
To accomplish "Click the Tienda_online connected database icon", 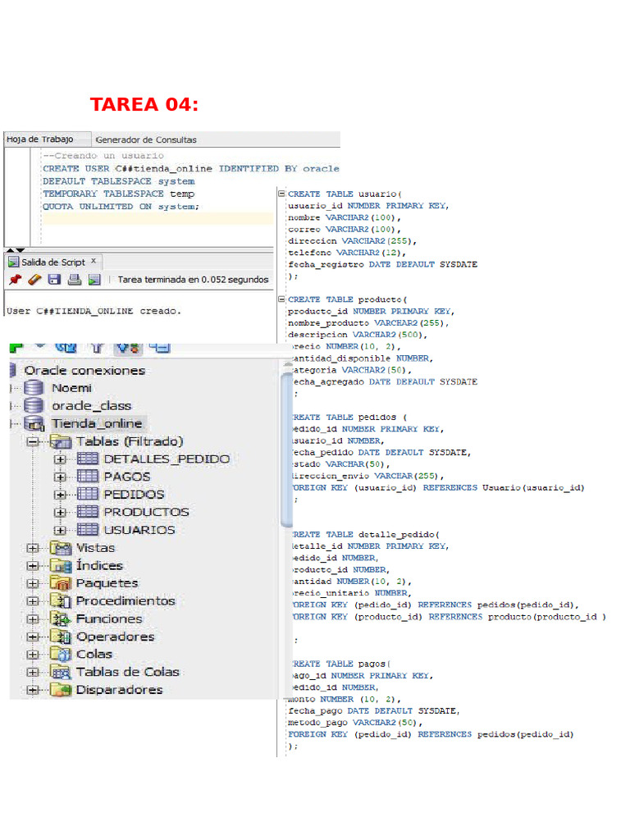I will pyautogui.click(x=34, y=424).
